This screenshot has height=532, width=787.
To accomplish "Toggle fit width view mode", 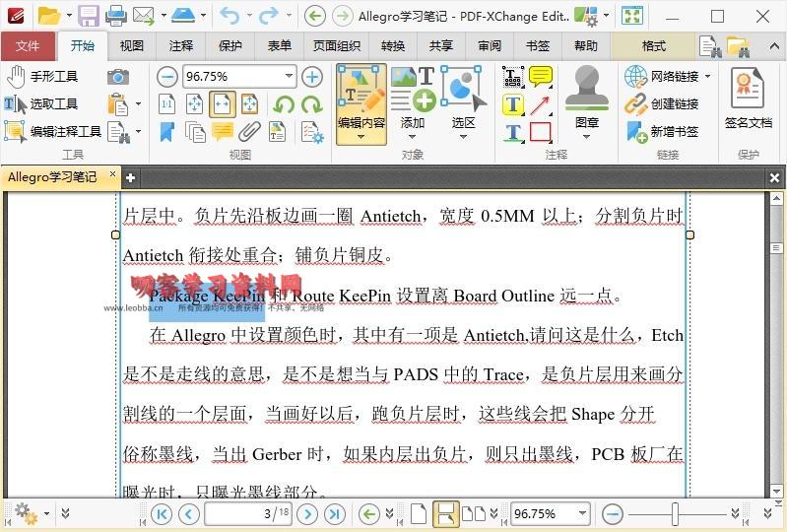I will pos(222,104).
